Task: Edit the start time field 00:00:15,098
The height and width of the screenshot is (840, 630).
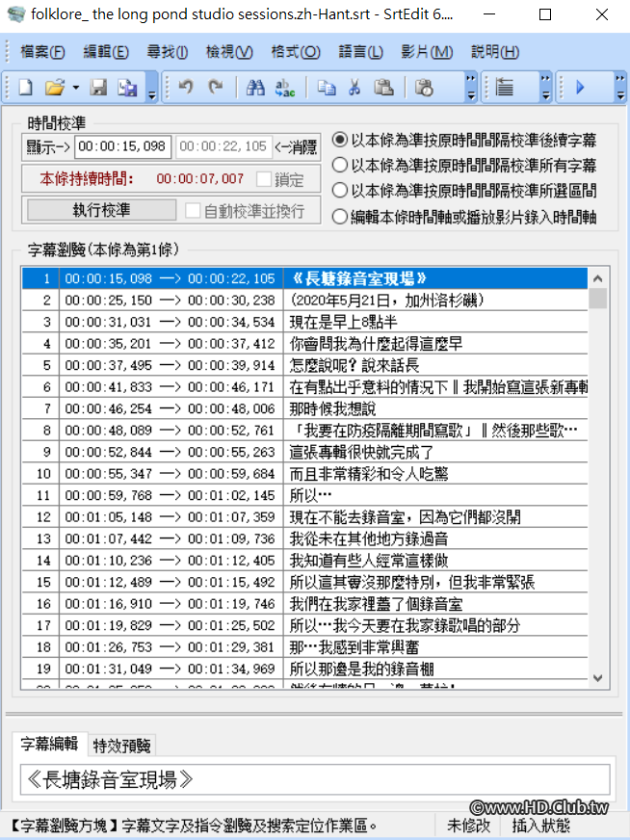Action: pyautogui.click(x=122, y=146)
